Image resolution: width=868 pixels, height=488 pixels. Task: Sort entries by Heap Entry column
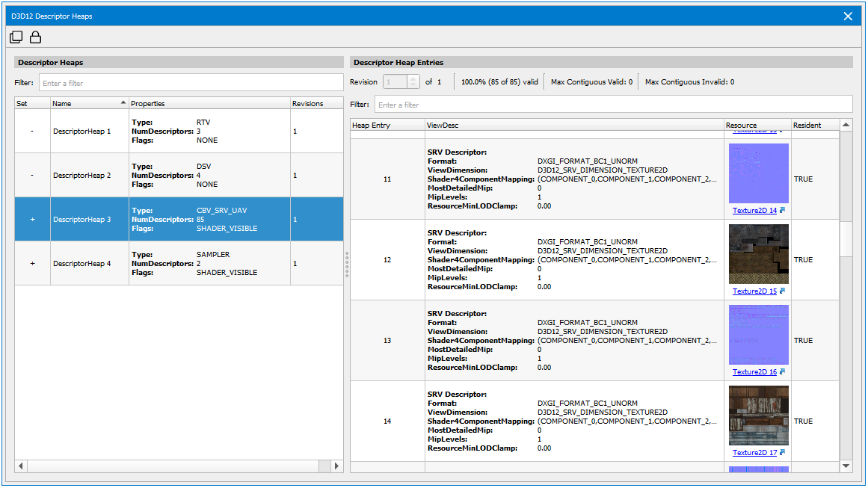387,125
